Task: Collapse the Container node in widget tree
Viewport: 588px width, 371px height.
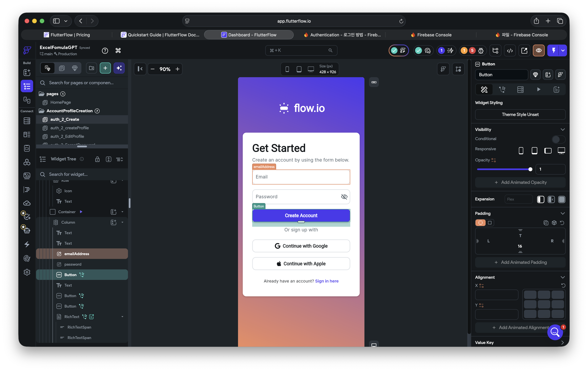Action: (x=122, y=212)
